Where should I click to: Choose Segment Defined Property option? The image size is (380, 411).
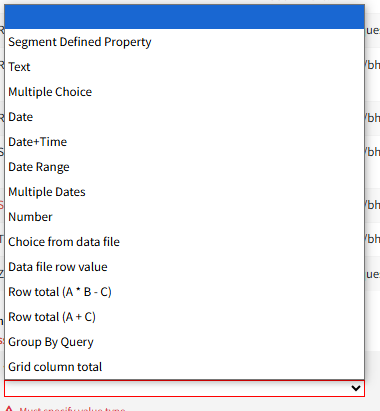tap(184, 42)
